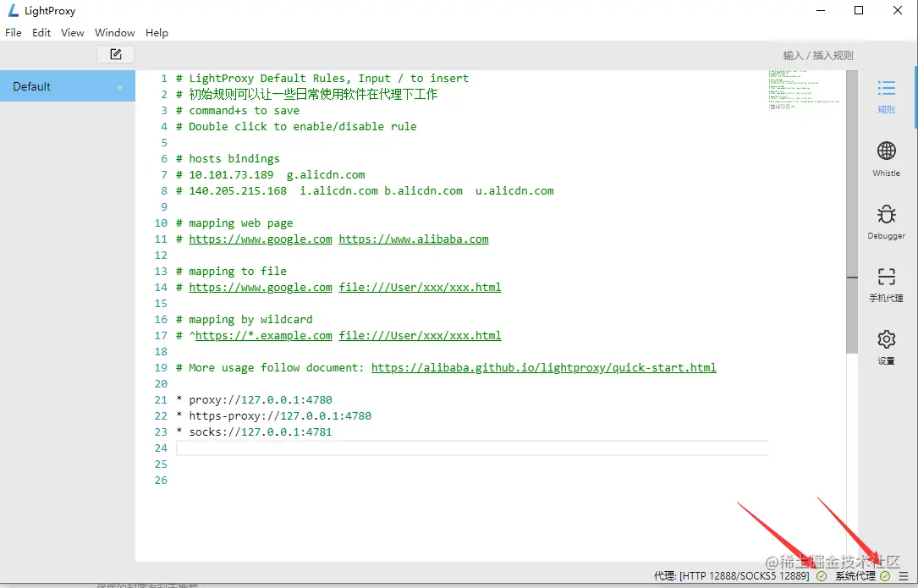Click the '140.205.215.168' hosts line
The height and width of the screenshot is (588, 918).
pos(365,191)
